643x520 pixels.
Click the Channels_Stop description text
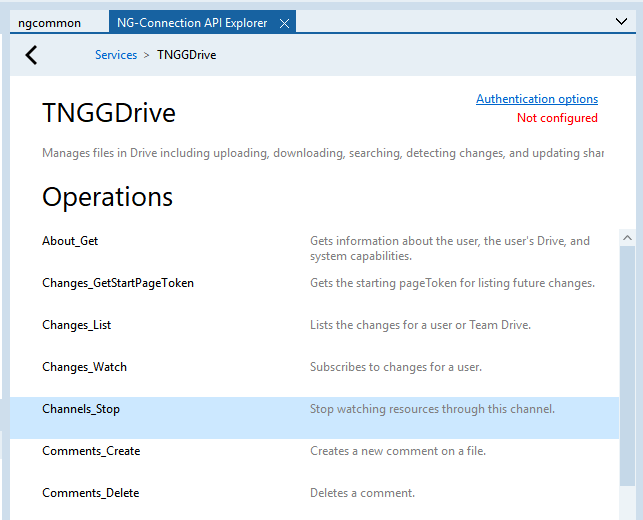(x=432, y=409)
